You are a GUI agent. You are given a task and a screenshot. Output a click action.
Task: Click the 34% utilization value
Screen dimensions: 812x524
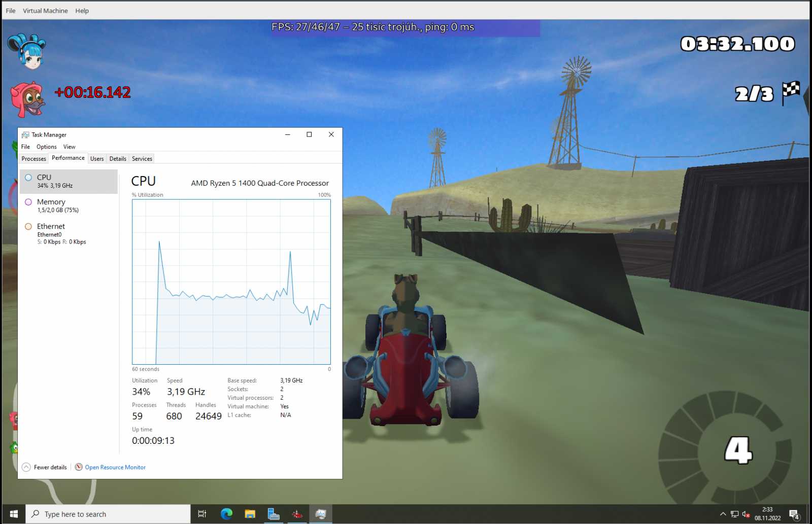tap(141, 392)
